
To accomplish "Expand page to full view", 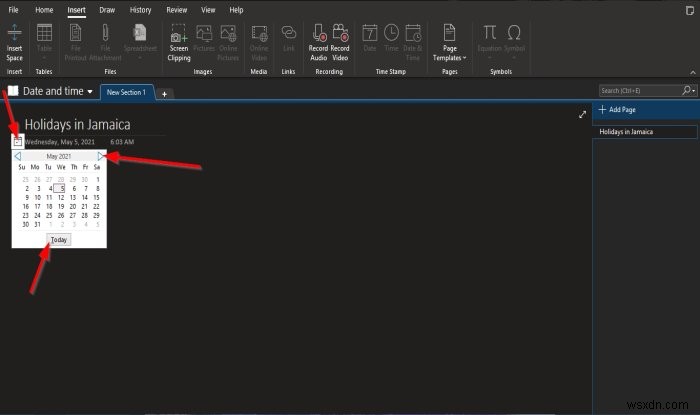I will coord(582,115).
